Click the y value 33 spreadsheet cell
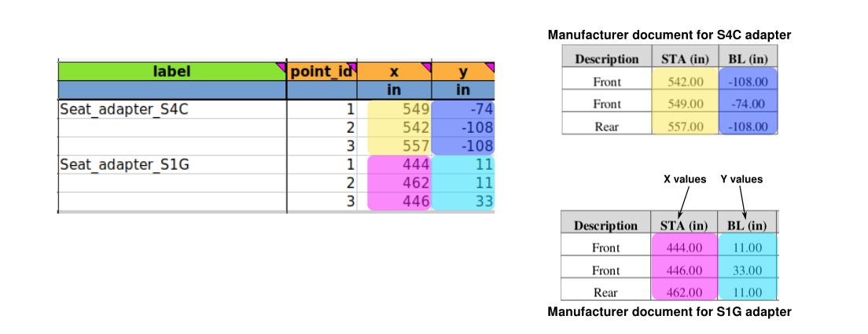The width and height of the screenshot is (868, 334). point(464,200)
